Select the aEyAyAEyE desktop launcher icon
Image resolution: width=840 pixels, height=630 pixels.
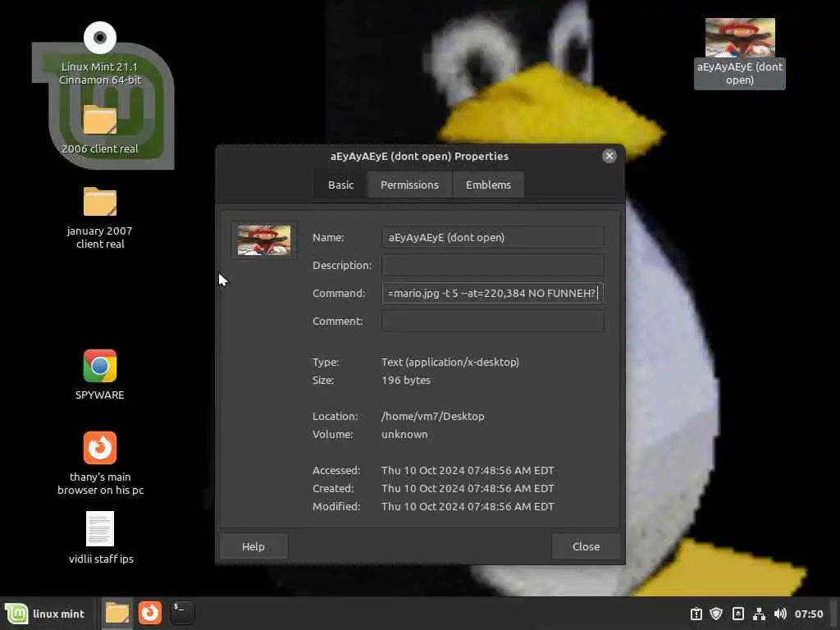740,38
